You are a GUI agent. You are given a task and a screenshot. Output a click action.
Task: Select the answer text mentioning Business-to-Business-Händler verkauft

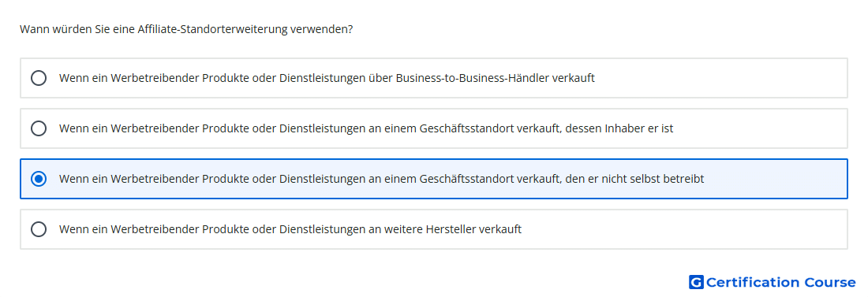pyautogui.click(x=327, y=78)
